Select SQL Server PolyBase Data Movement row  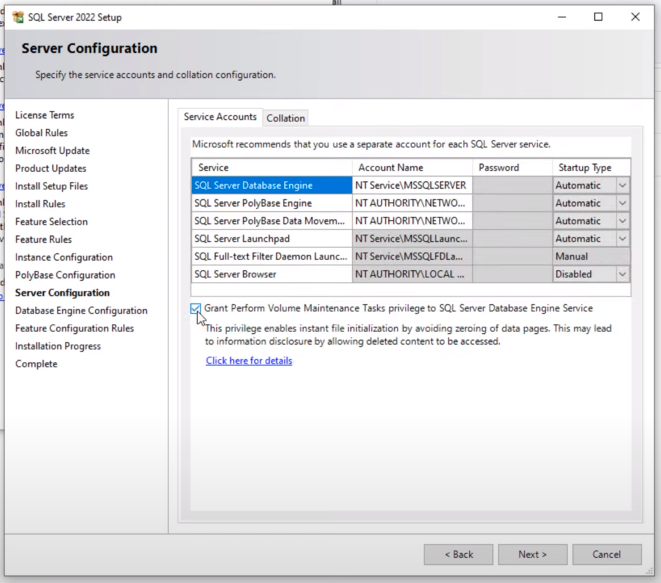(271, 221)
